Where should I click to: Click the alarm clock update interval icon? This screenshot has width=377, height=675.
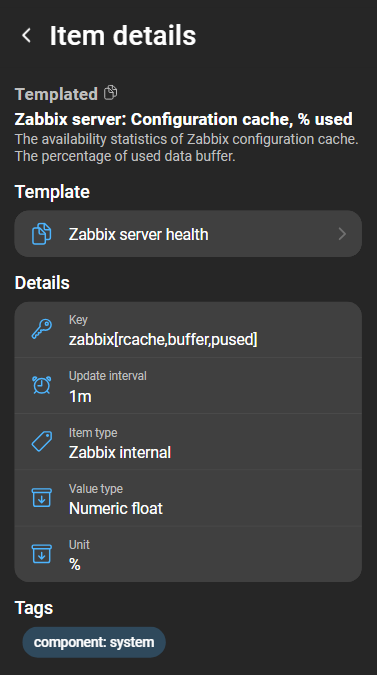pyautogui.click(x=42, y=385)
